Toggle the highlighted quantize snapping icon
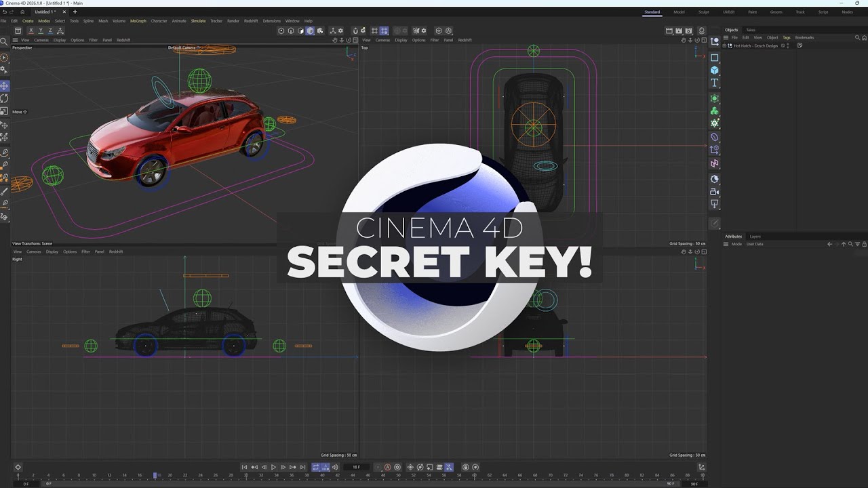Image resolution: width=868 pixels, height=488 pixels. coord(384,30)
